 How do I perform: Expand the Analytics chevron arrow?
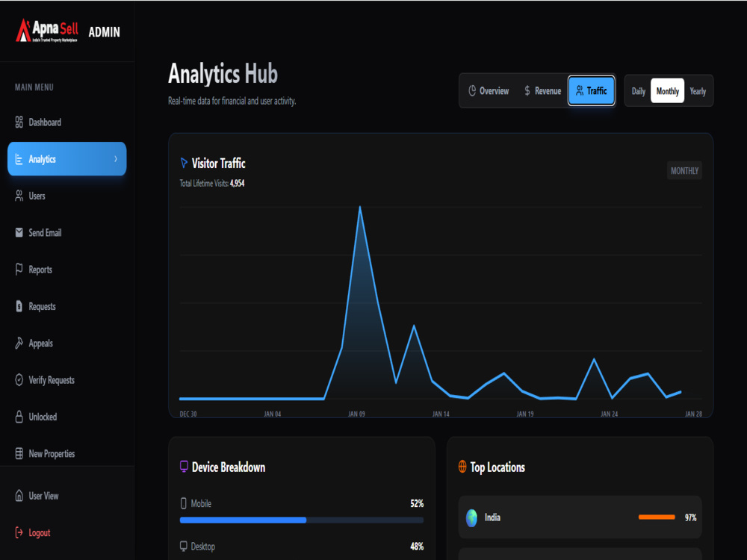(116, 159)
